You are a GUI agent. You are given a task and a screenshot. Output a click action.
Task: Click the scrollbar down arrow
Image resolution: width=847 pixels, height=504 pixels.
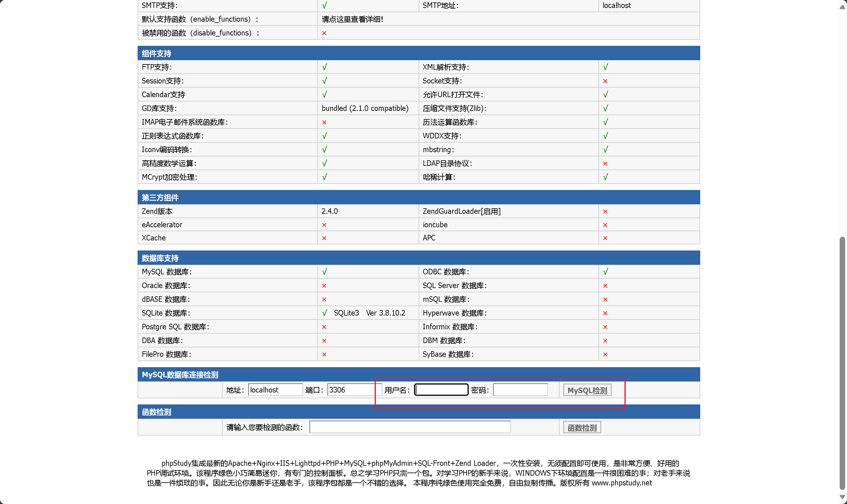coord(842,497)
